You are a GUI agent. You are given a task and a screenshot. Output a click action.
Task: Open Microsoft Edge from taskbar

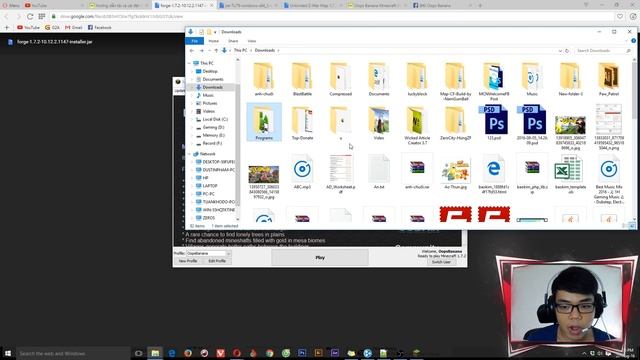pyautogui.click(x=171, y=353)
